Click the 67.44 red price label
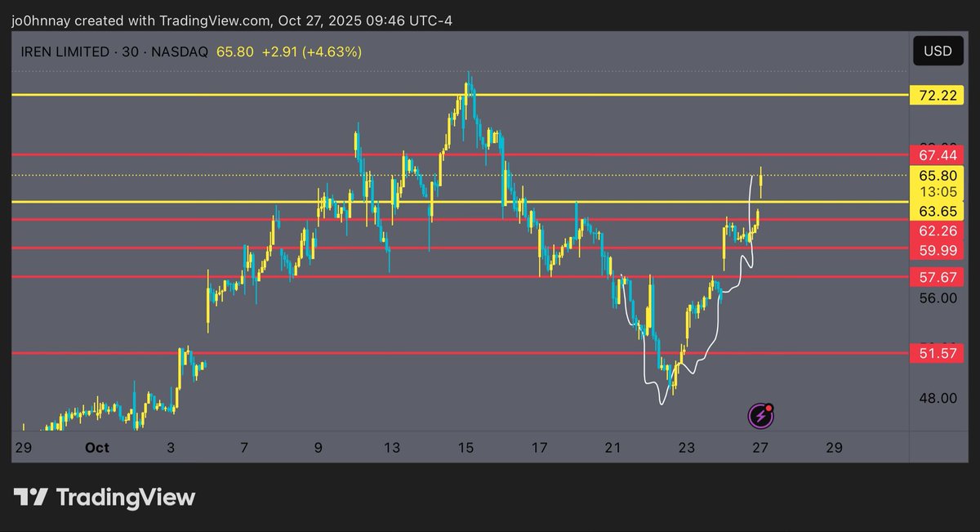This screenshot has width=980, height=532. [937, 154]
